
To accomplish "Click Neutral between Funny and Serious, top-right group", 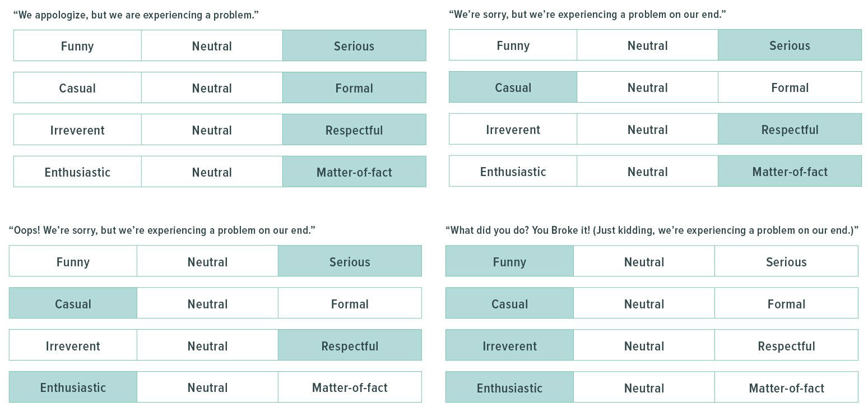I will (647, 45).
